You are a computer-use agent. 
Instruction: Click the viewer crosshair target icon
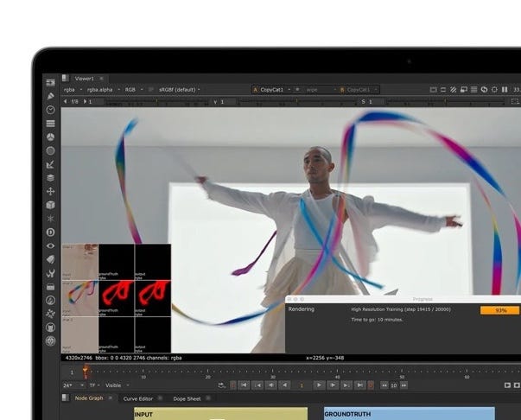click(494, 90)
